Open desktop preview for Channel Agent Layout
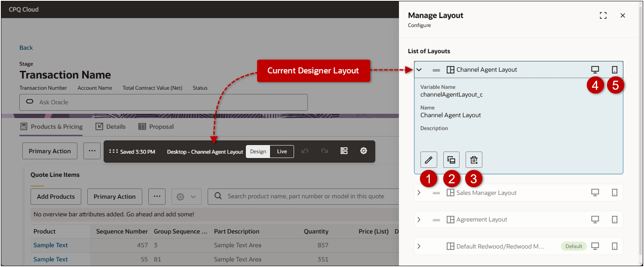The height and width of the screenshot is (267, 644). (595, 69)
